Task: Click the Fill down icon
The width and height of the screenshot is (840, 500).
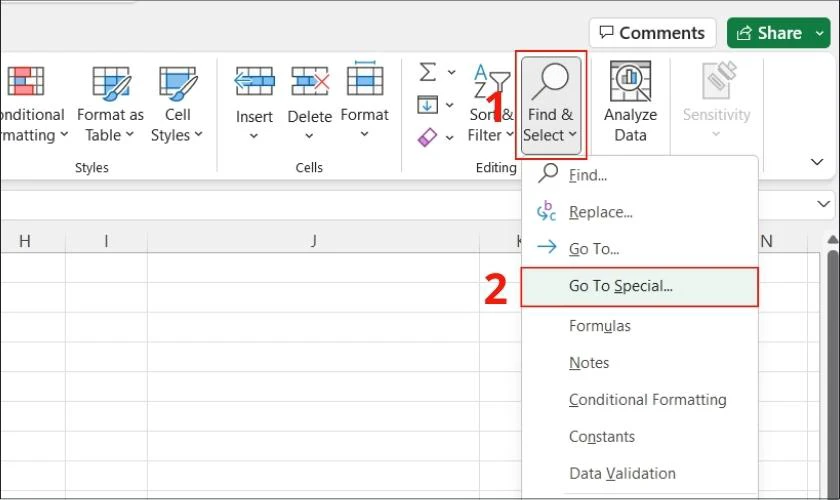Action: 428,105
